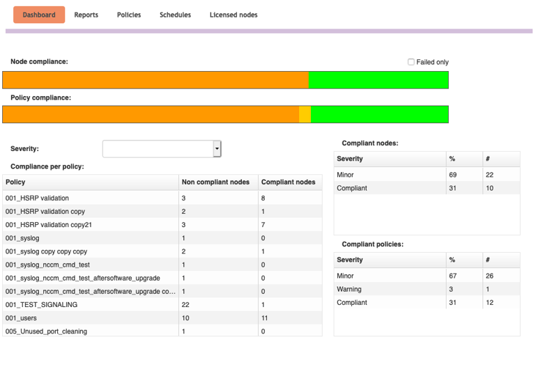The width and height of the screenshot is (536, 392).
Task: Select the '001_syslog_nccm_cmd_test' row
Action: pos(162,265)
